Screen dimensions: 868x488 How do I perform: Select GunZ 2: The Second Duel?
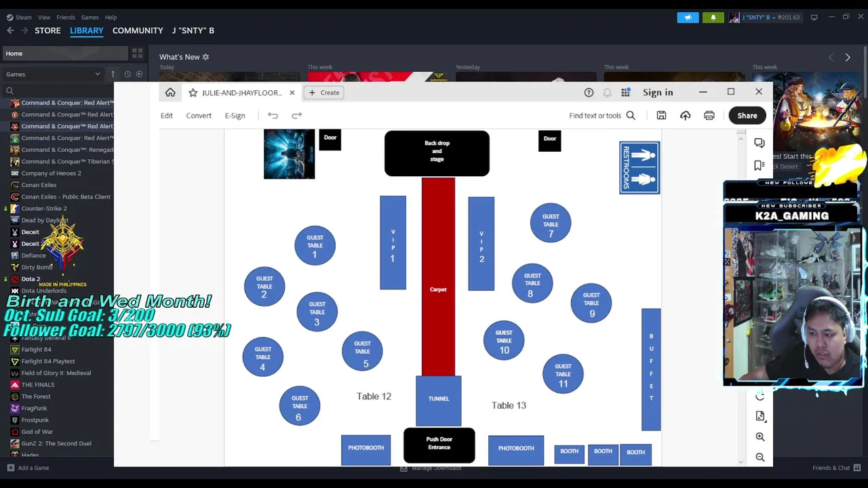tap(56, 443)
